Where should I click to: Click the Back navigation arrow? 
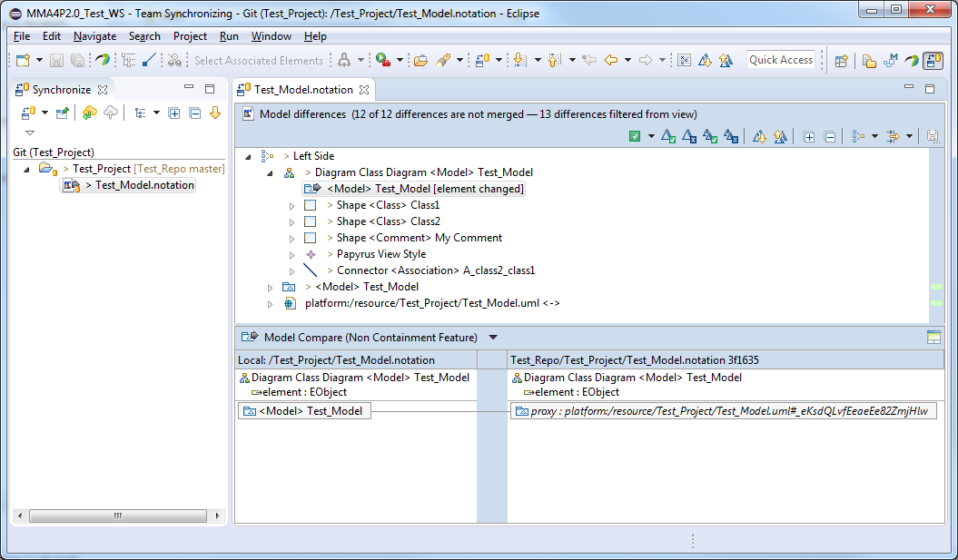[610, 60]
